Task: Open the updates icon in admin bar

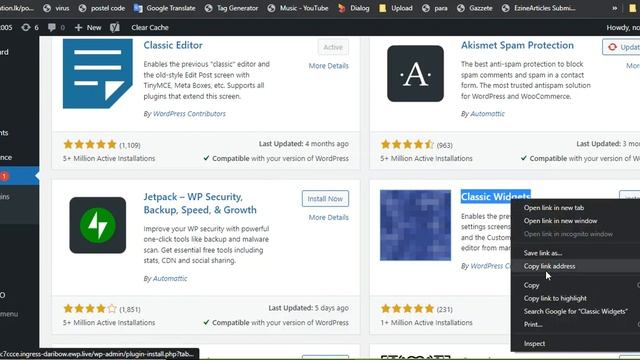Action: pyautogui.click(x=30, y=27)
